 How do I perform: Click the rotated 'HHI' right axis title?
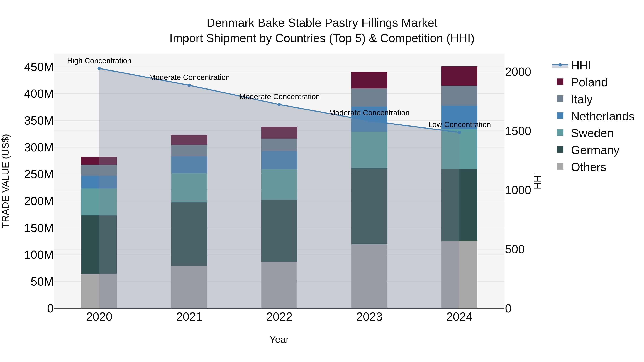coord(538,181)
